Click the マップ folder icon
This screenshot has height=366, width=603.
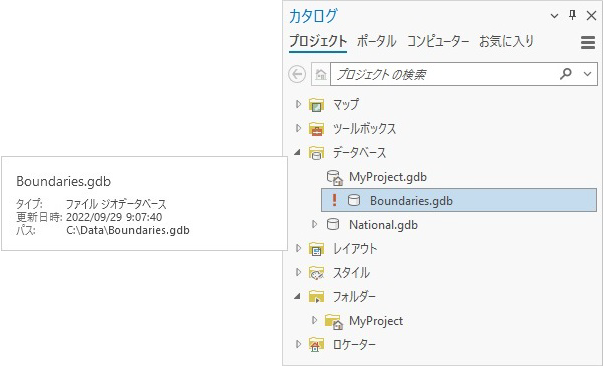[x=316, y=105]
